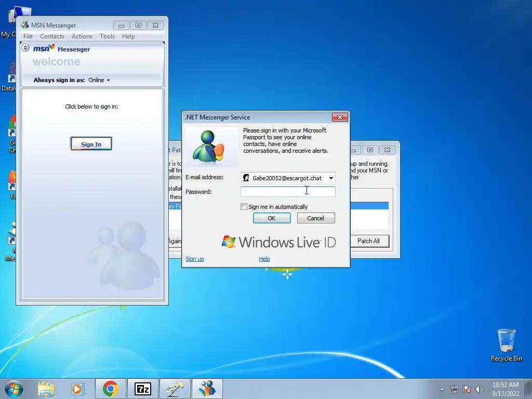Open the Tools menu

(x=107, y=36)
